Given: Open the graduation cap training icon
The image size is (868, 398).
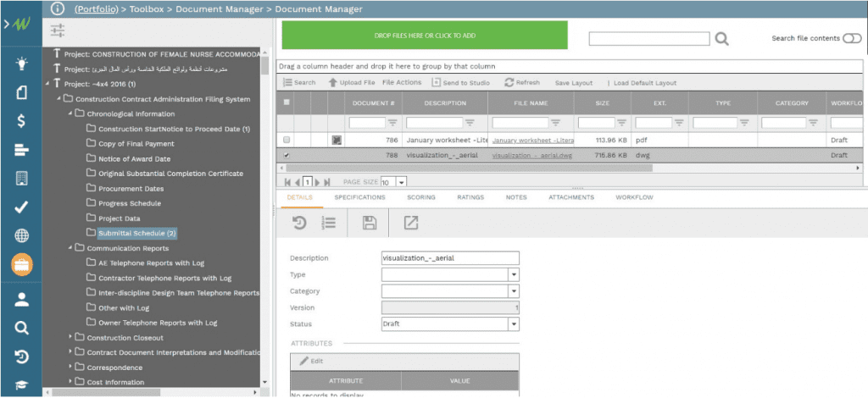Looking at the screenshot, I should point(21,385).
